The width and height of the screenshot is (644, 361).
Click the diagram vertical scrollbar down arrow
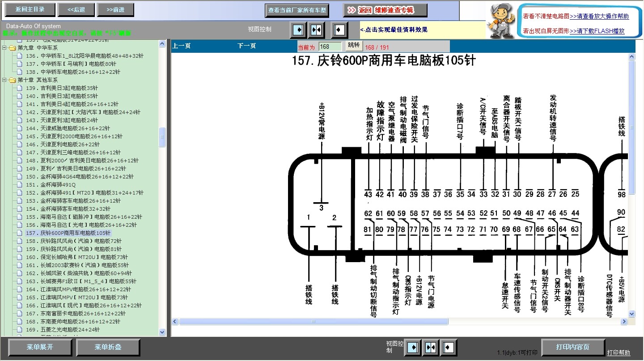(631, 314)
